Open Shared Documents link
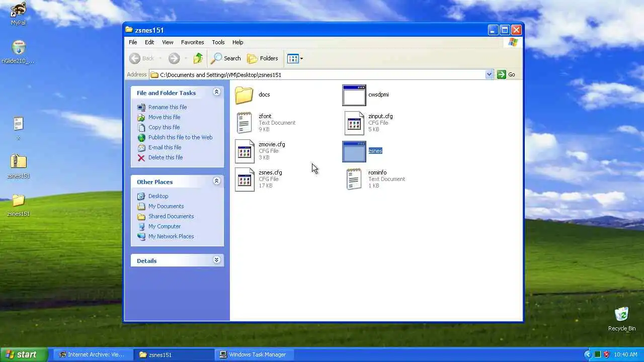Image resolution: width=644 pixels, height=362 pixels. tap(171, 216)
